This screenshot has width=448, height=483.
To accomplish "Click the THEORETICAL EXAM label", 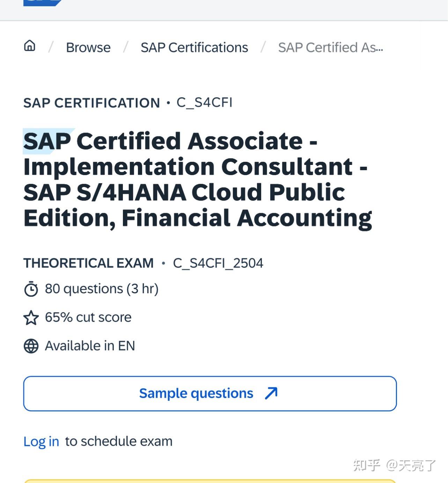I will pyautogui.click(x=88, y=263).
